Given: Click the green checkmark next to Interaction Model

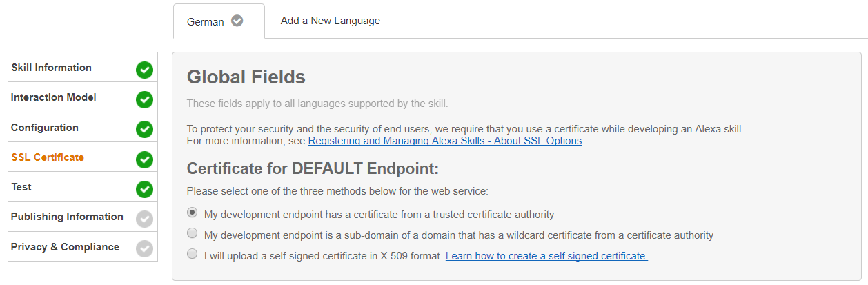Looking at the screenshot, I should pos(144,99).
